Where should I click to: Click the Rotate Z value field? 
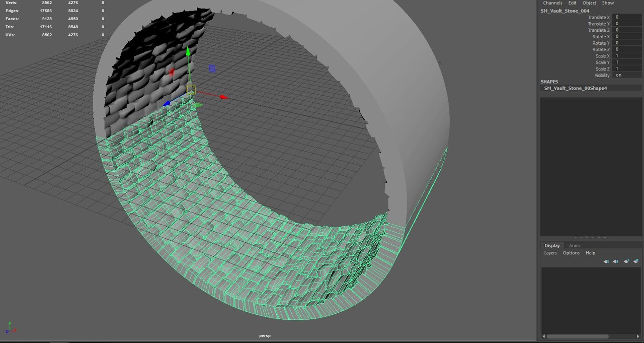pyautogui.click(x=626, y=49)
